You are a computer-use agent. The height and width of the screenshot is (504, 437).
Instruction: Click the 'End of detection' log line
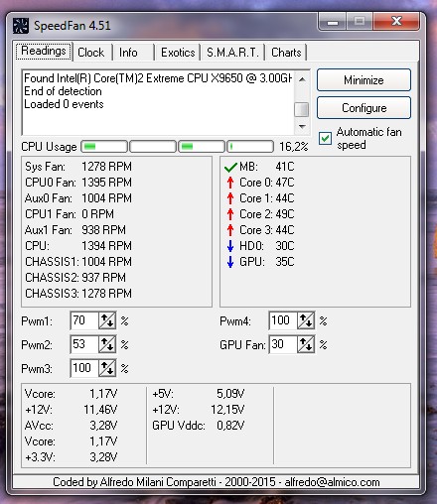(x=63, y=91)
